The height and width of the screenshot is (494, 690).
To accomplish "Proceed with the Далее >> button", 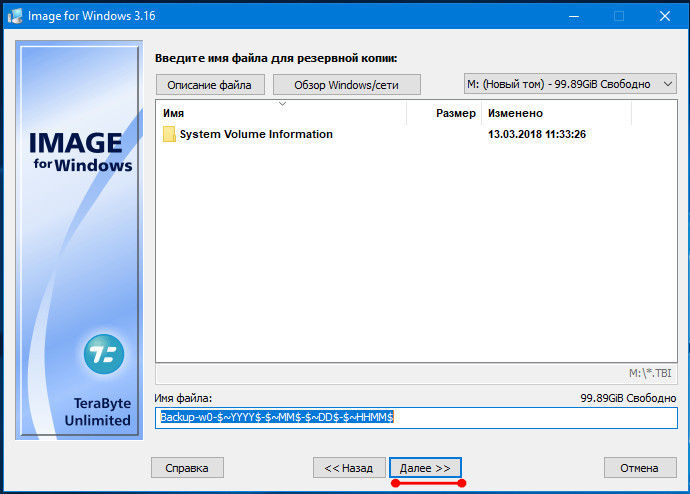I will point(425,468).
